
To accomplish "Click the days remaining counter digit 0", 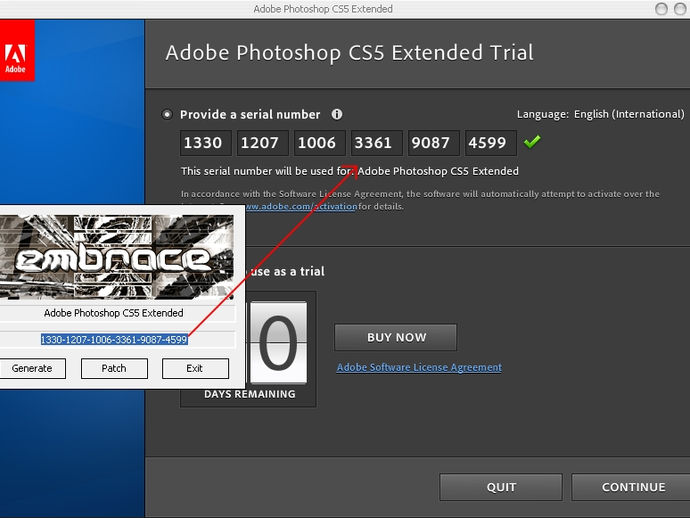I will tap(278, 343).
